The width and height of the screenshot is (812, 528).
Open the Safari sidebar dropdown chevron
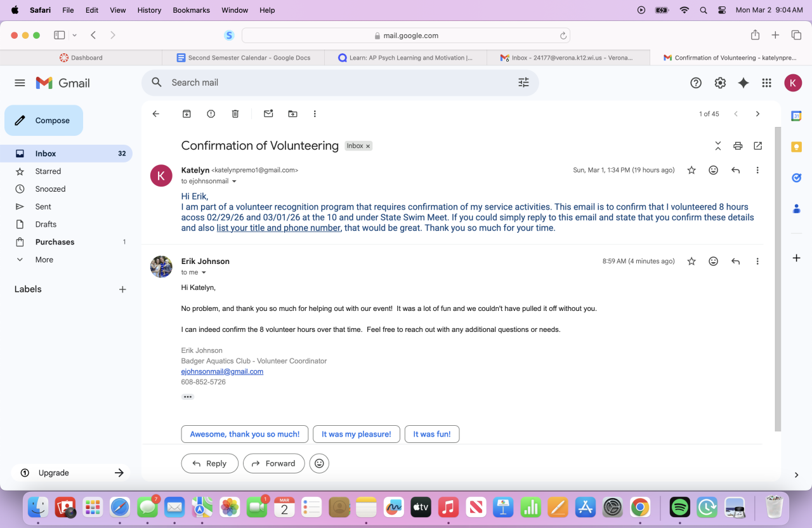(x=75, y=36)
